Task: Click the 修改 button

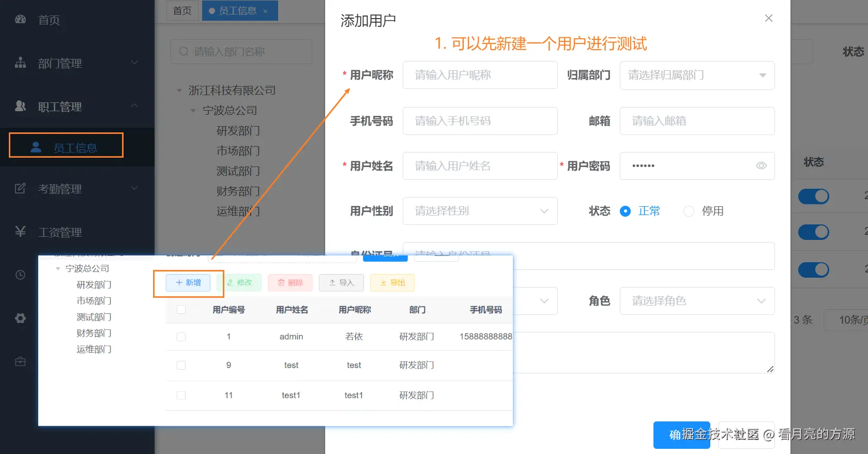Action: 239,283
